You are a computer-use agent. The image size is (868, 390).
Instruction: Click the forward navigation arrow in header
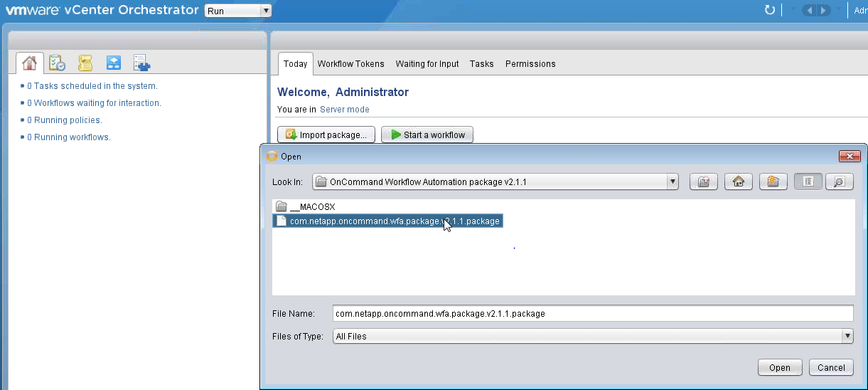pos(823,10)
